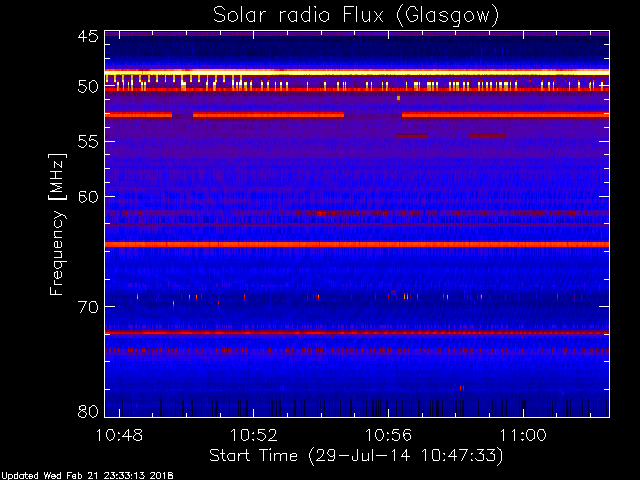Click the "Start Time (29-Jul-14 10:47:33)" label
Screen dimensions: 640x480
356,456
